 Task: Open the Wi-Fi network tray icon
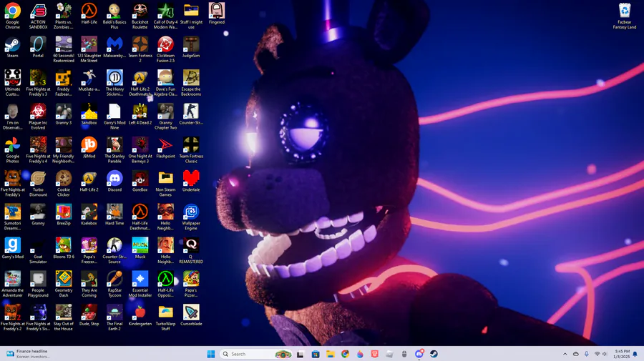point(597,354)
